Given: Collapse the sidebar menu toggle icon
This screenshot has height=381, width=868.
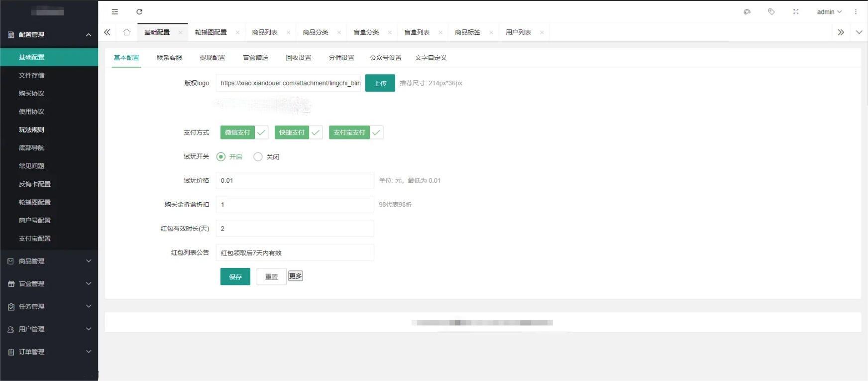Looking at the screenshot, I should click(115, 11).
